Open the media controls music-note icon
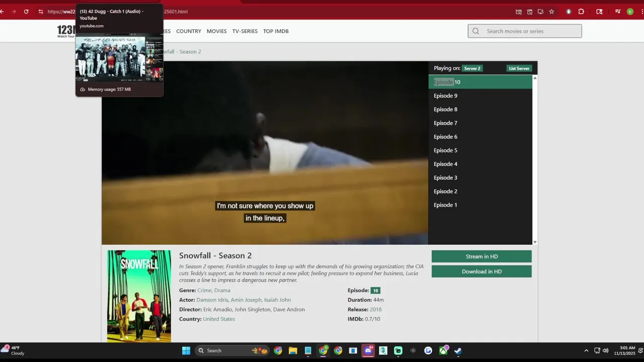The image size is (644, 362). pyautogui.click(x=618, y=12)
